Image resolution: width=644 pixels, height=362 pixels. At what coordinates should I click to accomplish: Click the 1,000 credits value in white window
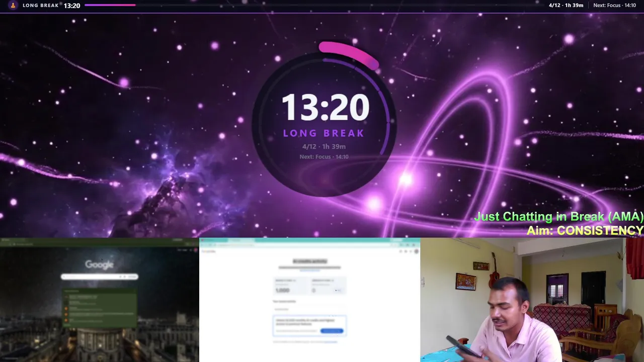coord(283,290)
